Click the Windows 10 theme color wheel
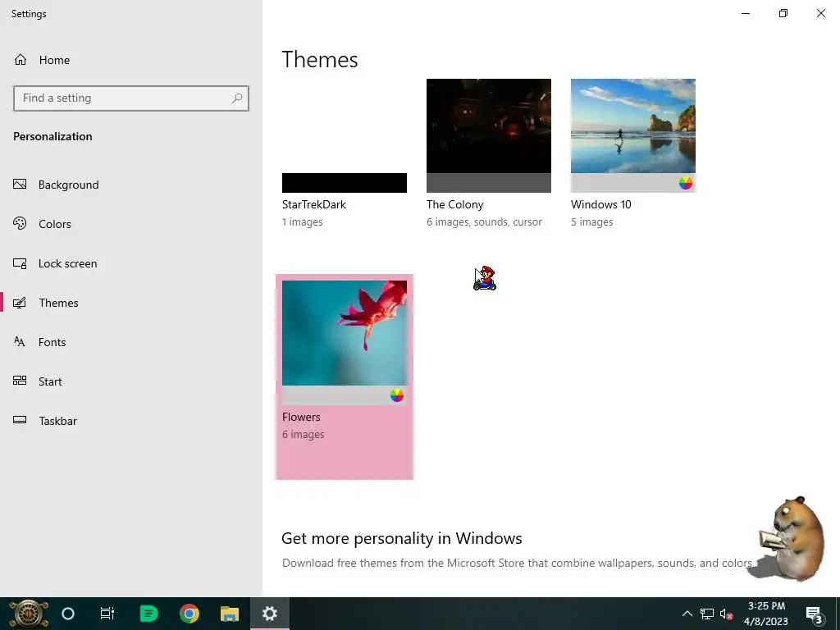This screenshot has height=630, width=840. coord(686,183)
